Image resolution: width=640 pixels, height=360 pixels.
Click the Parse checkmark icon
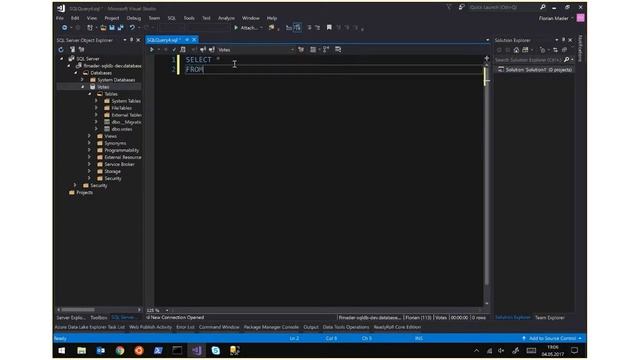pos(174,49)
